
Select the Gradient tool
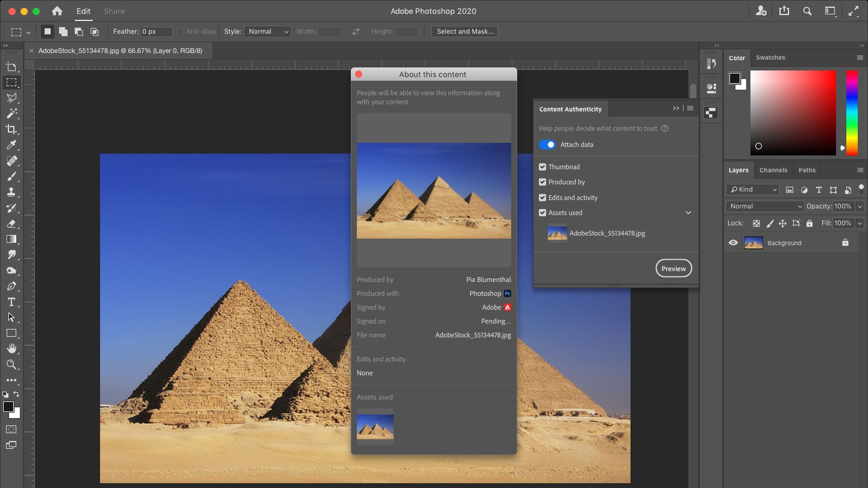pyautogui.click(x=12, y=239)
